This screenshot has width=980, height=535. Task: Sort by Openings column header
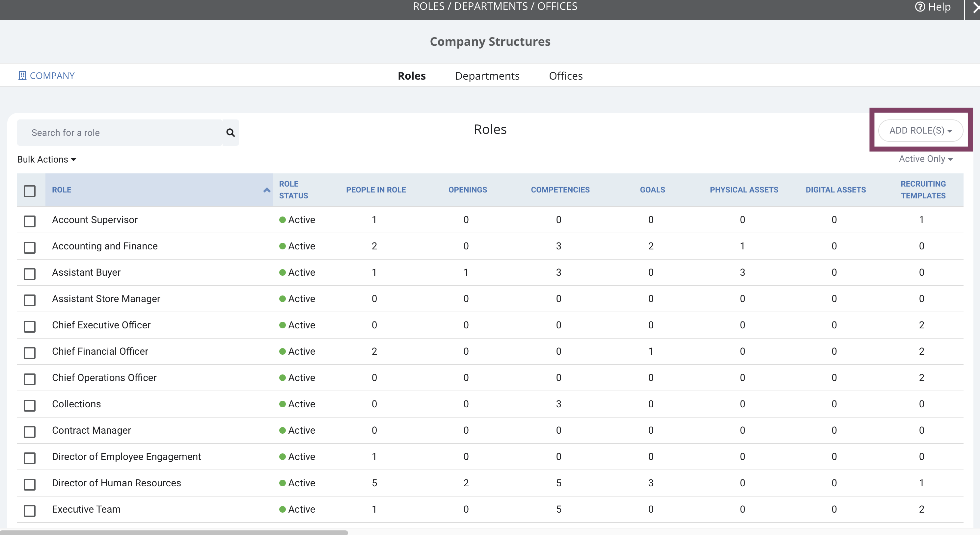(468, 190)
